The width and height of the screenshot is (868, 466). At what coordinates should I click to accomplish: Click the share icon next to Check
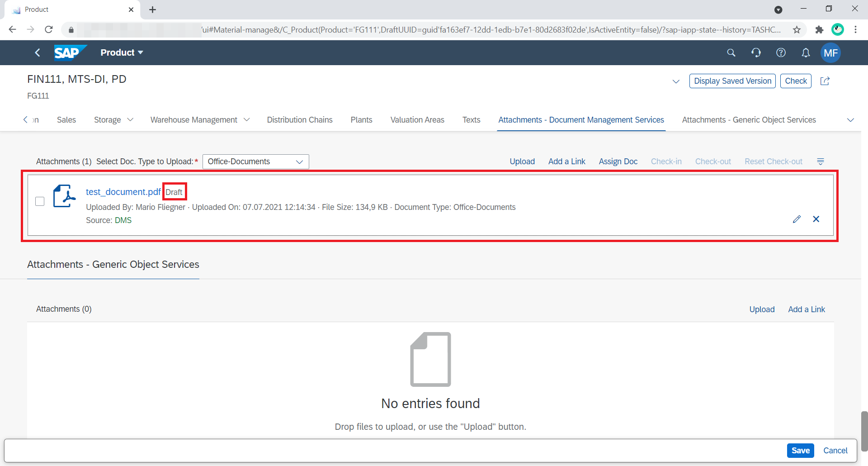(825, 81)
